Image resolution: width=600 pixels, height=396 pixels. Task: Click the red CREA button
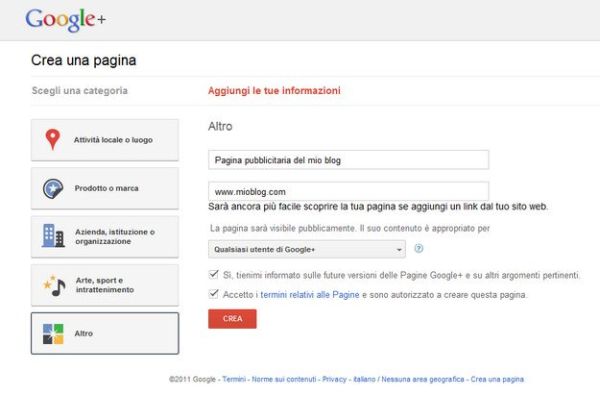coord(232,319)
